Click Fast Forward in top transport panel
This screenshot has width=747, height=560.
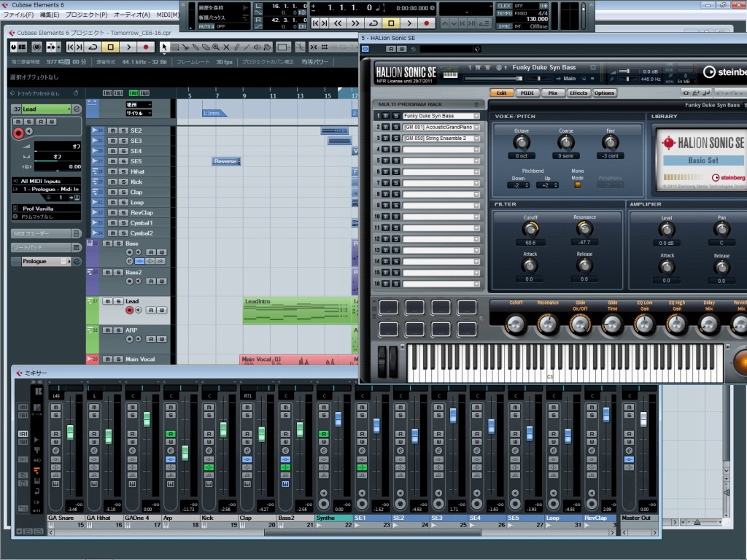click(355, 23)
